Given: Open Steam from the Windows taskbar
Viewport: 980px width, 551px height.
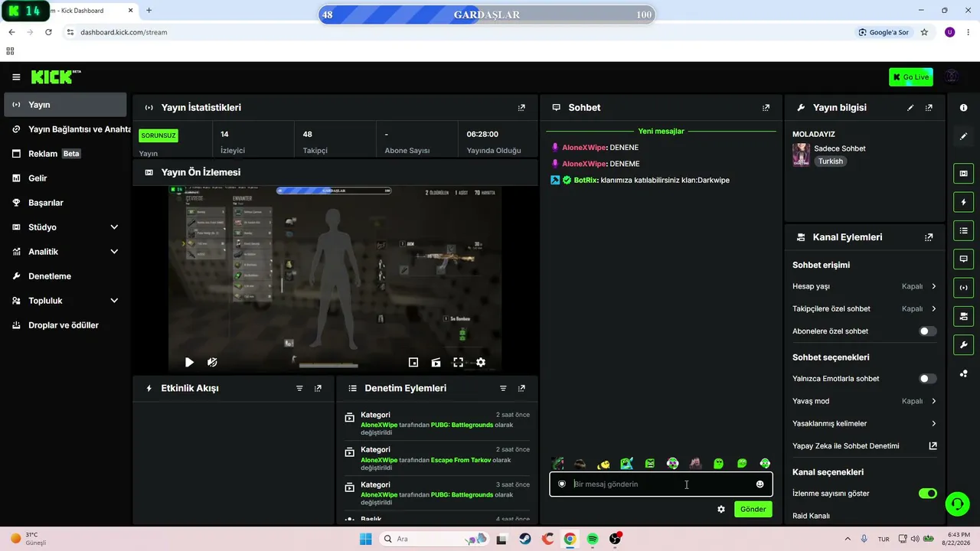Looking at the screenshot, I should (524, 539).
